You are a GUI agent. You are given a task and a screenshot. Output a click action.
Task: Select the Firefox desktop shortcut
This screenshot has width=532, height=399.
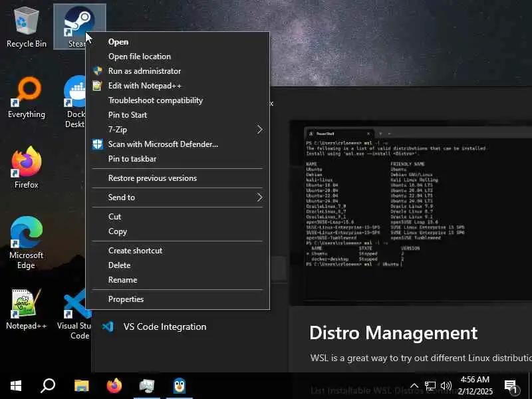point(26,168)
